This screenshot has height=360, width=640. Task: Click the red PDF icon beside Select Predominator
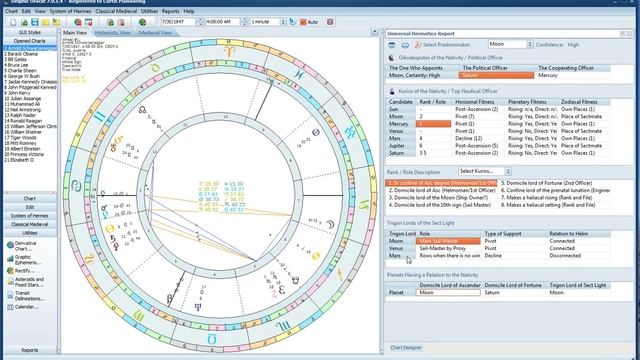[418, 45]
